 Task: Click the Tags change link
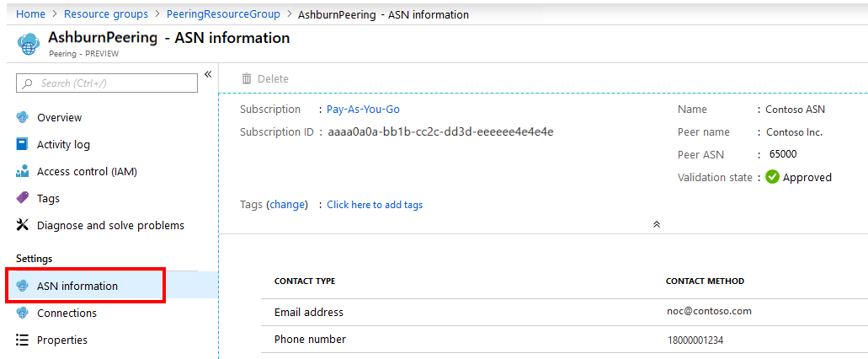[x=287, y=204]
